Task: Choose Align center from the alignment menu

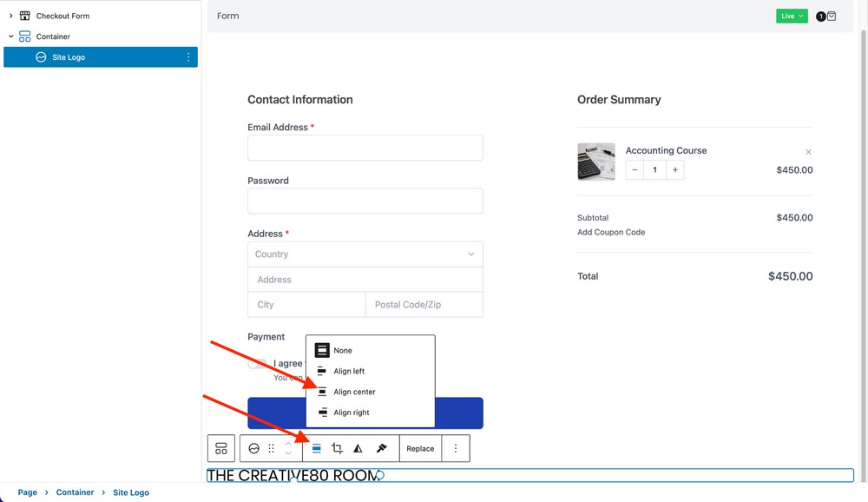Action: pos(354,392)
